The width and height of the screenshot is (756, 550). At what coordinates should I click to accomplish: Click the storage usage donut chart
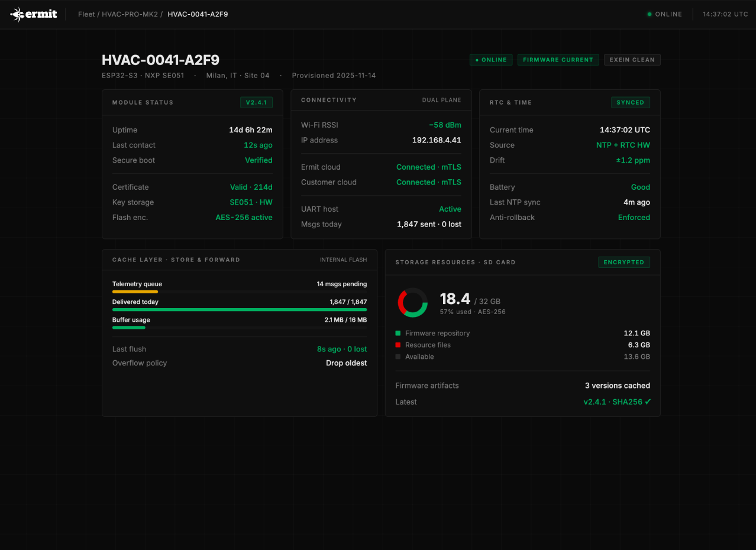(412, 303)
